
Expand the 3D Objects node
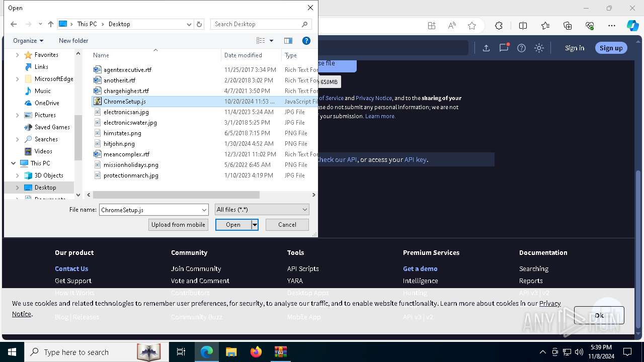tap(18, 175)
